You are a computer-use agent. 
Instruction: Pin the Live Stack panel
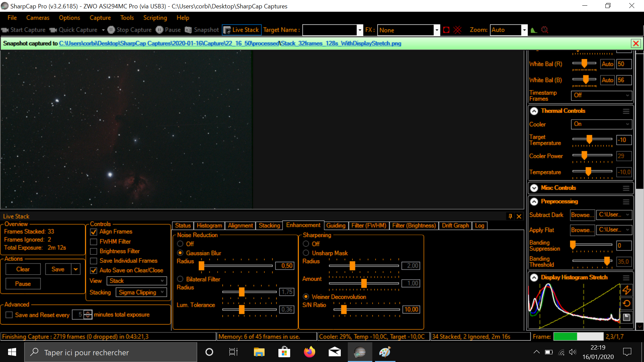510,216
